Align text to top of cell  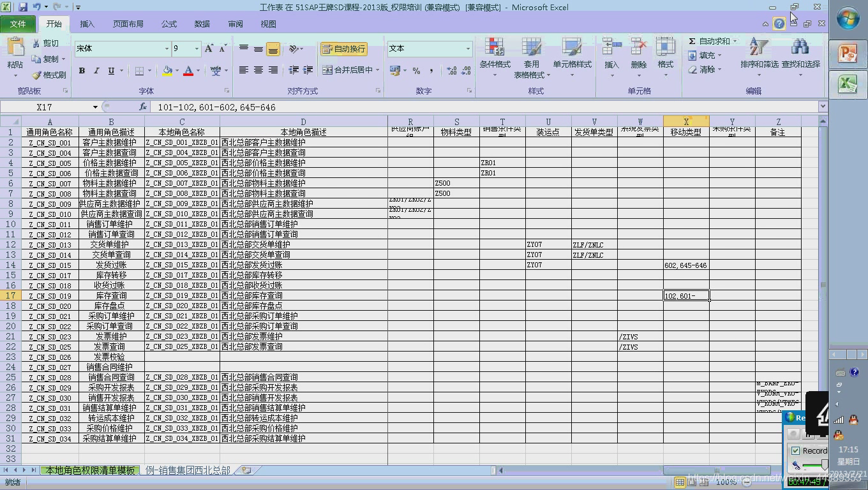244,49
